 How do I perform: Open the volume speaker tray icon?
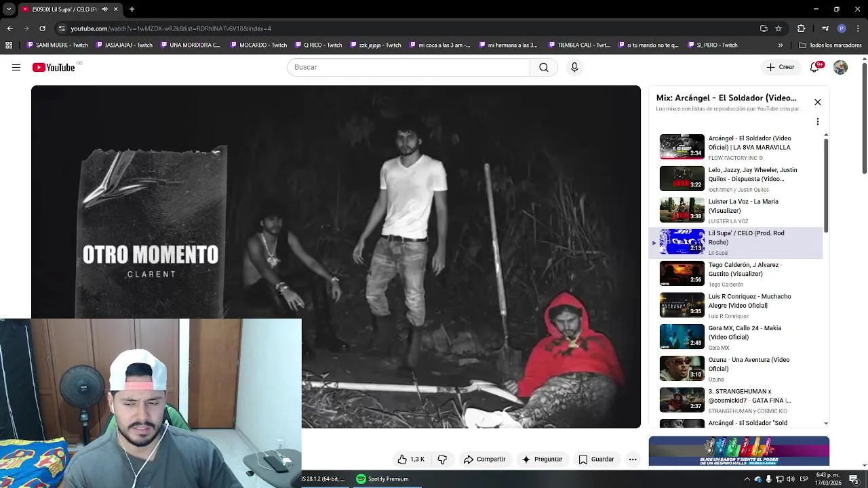click(790, 479)
